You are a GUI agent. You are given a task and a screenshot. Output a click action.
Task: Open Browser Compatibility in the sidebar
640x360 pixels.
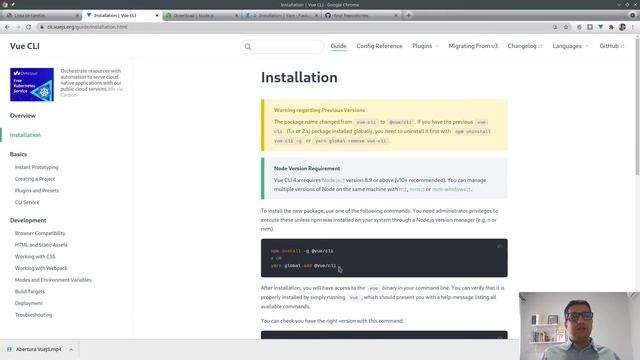(x=40, y=233)
